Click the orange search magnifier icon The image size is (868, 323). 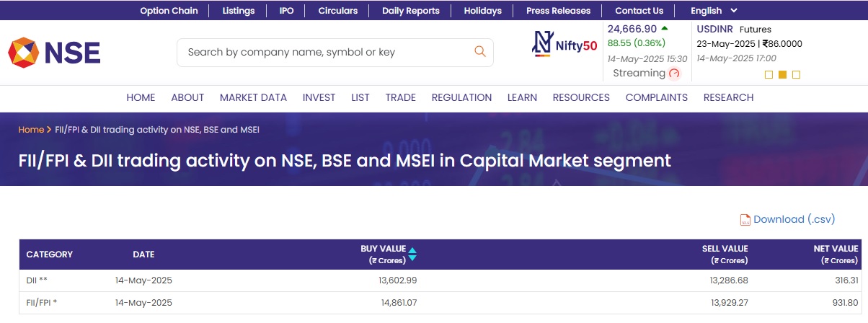pos(479,52)
